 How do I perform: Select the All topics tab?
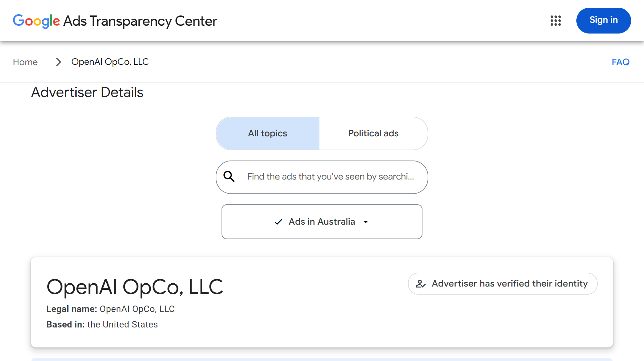click(x=268, y=133)
